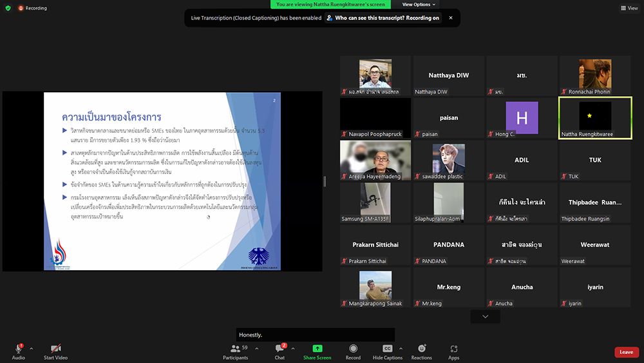
Task: Open the Reactions menu
Action: point(421,351)
